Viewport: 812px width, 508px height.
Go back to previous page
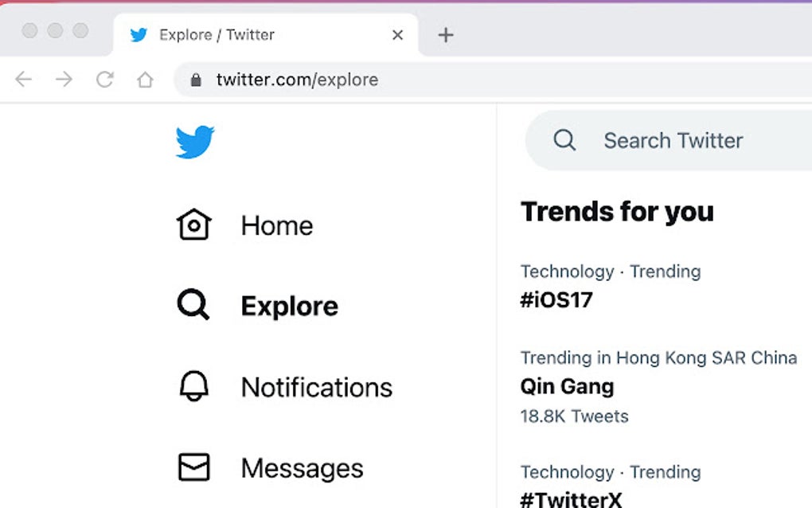point(24,80)
